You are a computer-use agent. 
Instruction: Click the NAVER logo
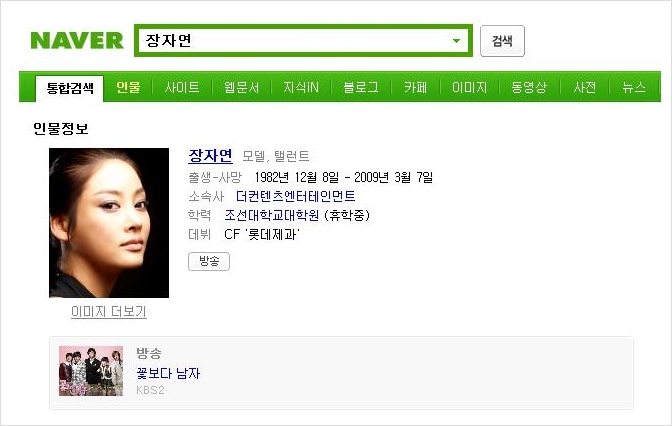(77, 41)
